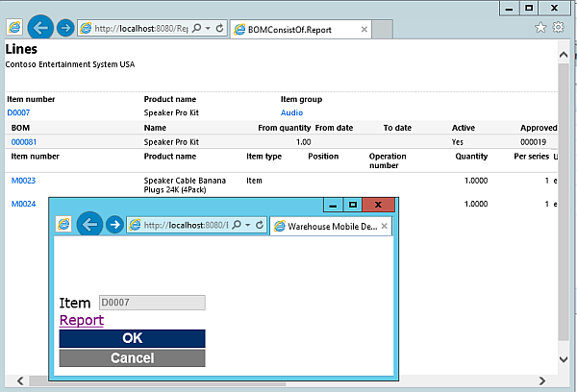Open the browser favorites star
Screen dimensions: 577x392
click(540, 28)
